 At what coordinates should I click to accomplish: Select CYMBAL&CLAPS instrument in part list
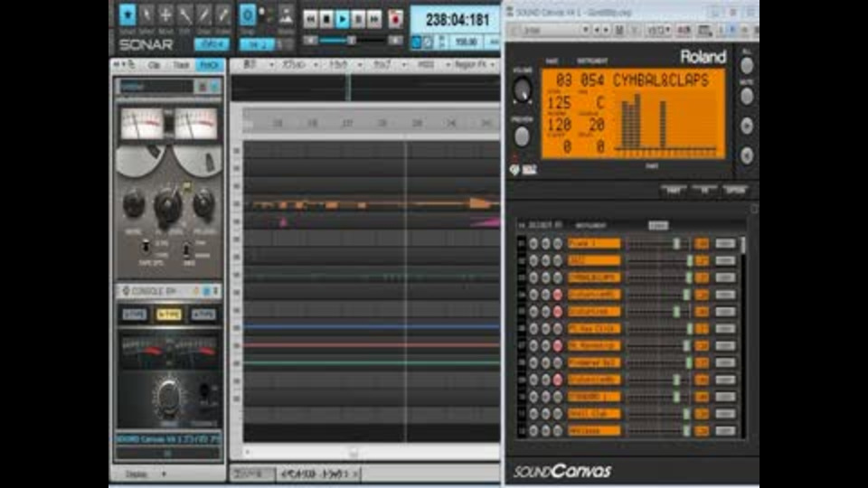point(594,277)
